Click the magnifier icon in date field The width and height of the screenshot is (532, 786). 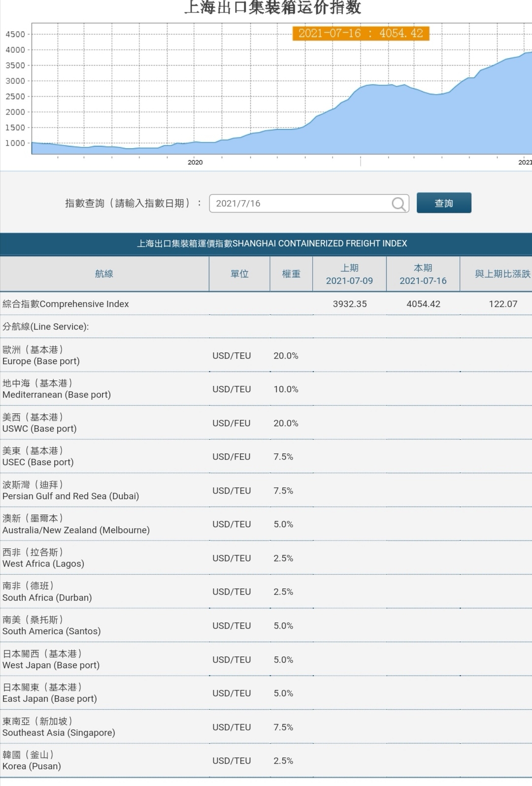tap(399, 204)
